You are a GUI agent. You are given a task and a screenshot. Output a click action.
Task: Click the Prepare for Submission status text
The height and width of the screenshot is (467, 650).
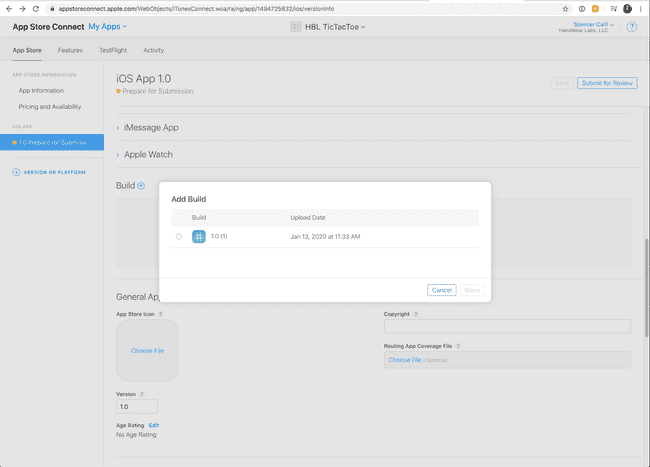pyautogui.click(x=158, y=91)
